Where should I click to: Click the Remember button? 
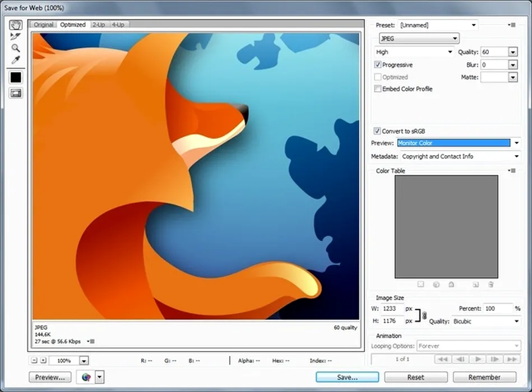pyautogui.click(x=484, y=377)
